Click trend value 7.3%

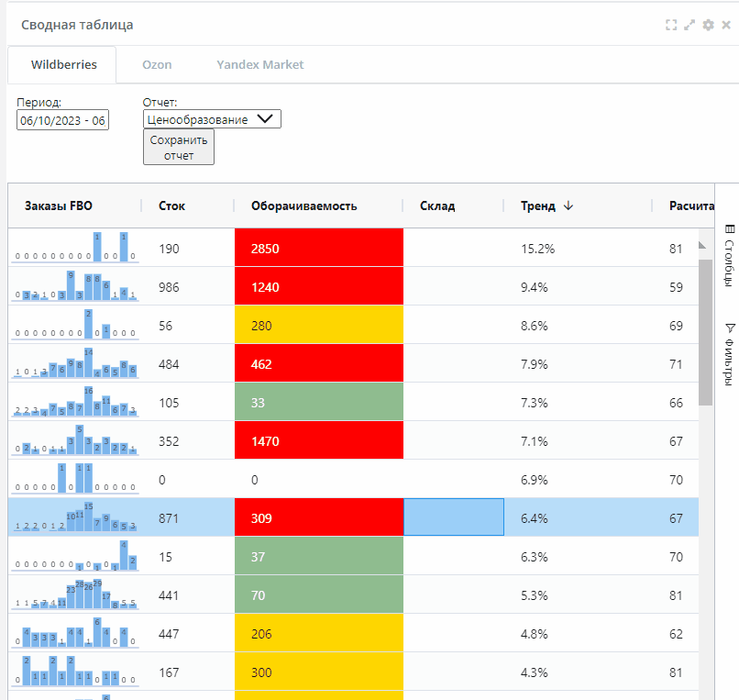pos(535,403)
